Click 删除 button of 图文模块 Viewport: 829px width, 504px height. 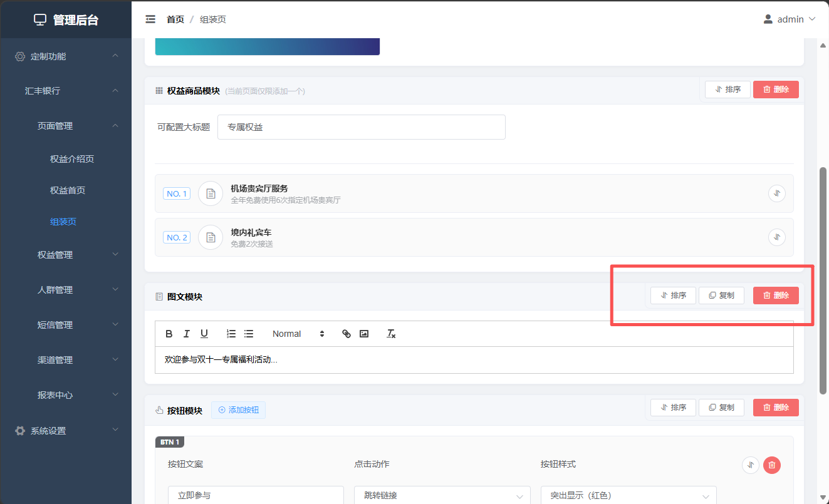(776, 296)
